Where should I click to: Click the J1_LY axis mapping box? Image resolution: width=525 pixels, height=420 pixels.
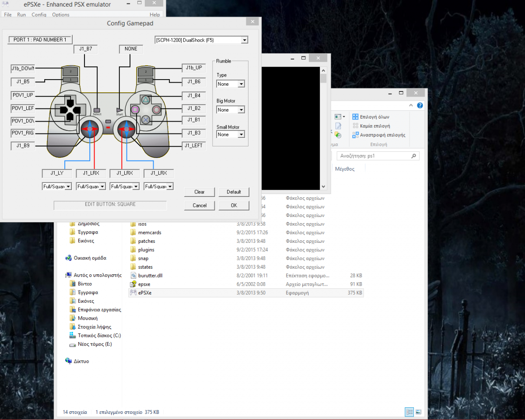[x=57, y=173]
